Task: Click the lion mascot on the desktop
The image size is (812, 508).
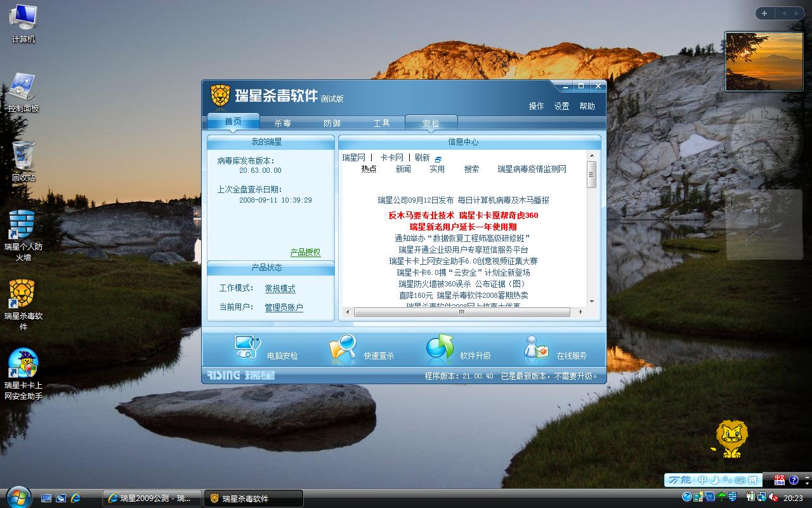Action: [x=732, y=439]
